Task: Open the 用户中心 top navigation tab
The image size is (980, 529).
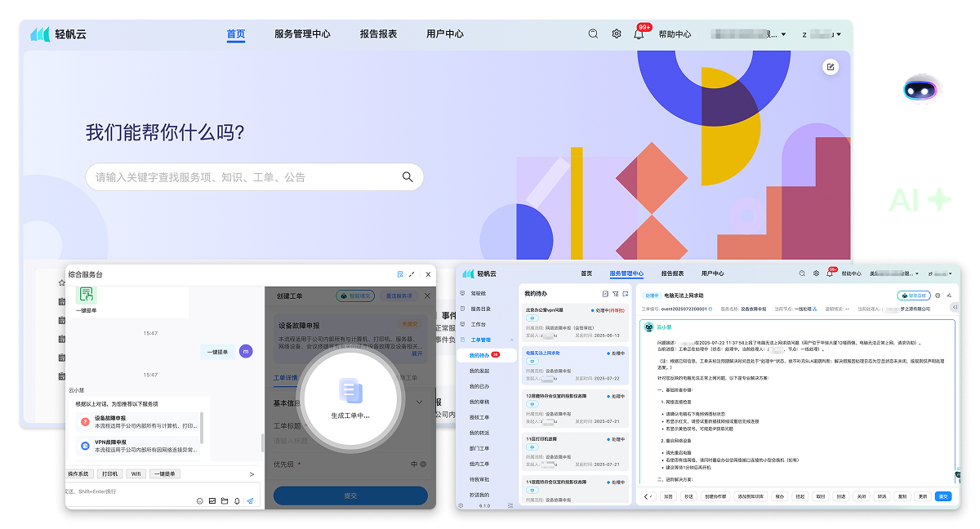Action: coord(444,34)
